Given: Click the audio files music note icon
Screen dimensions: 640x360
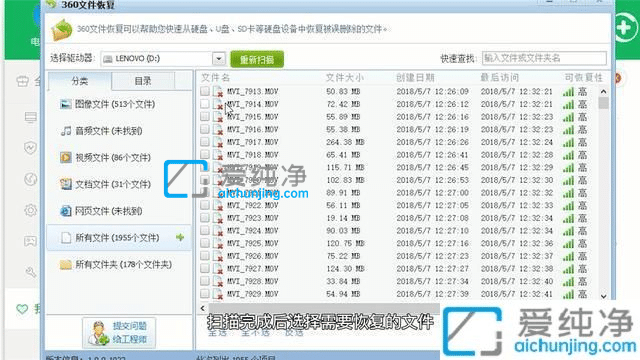Looking at the screenshot, I should pyautogui.click(x=66, y=131).
